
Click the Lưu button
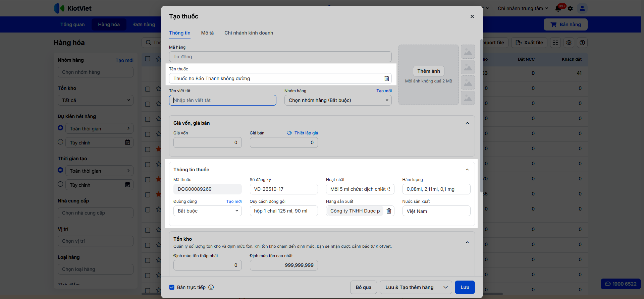465,287
